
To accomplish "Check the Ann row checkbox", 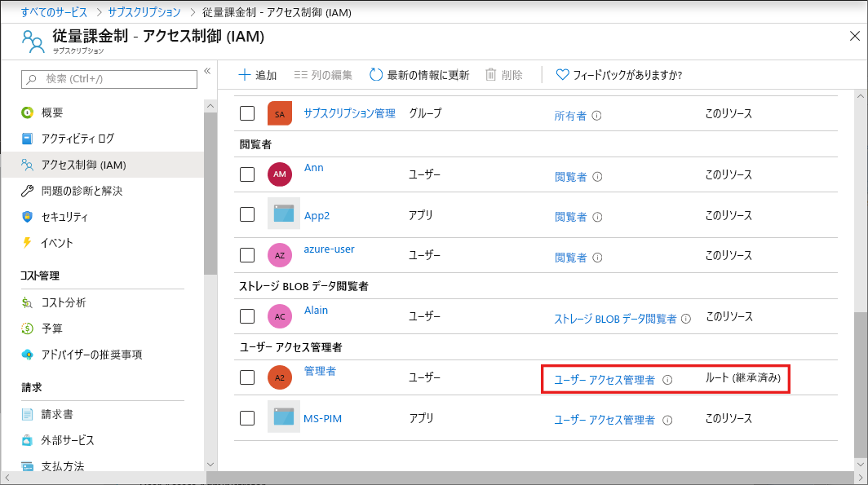I will [x=247, y=174].
